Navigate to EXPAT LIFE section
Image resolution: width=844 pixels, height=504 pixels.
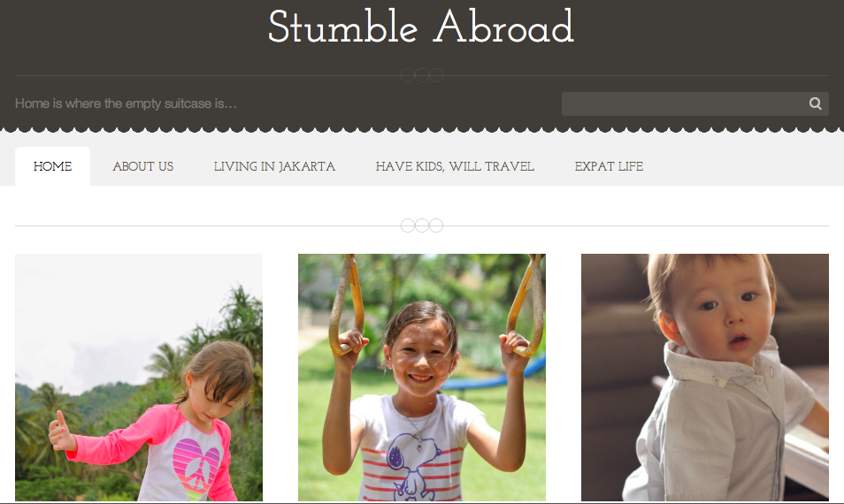point(609,166)
